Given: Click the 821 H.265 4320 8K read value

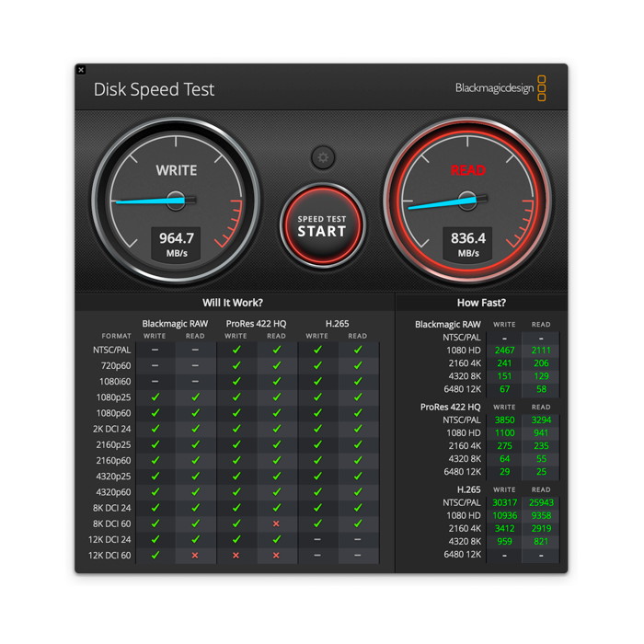Looking at the screenshot, I should tap(541, 541).
